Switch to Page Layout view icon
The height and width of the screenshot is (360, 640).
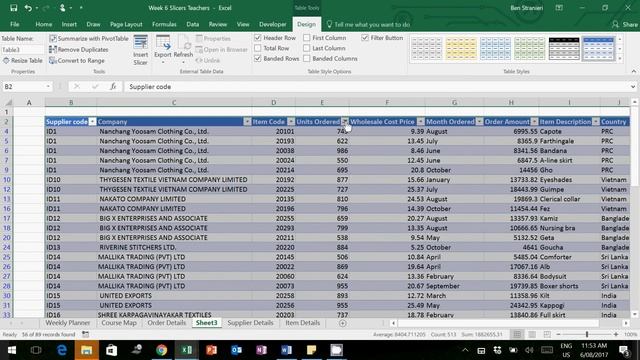tap(532, 334)
